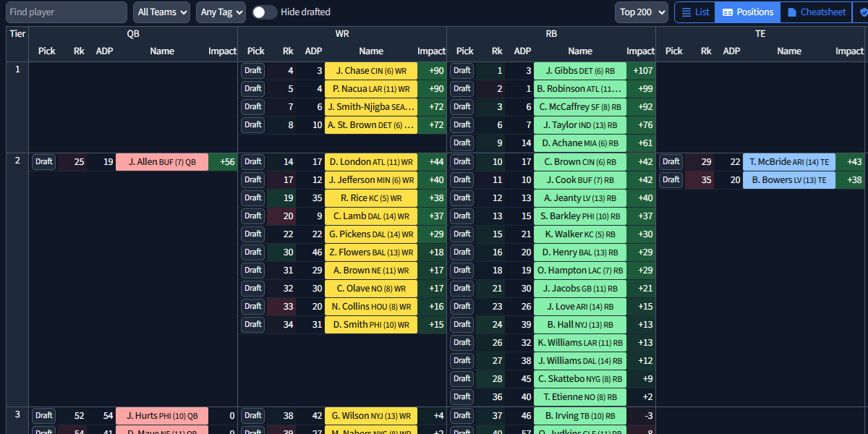The height and width of the screenshot is (434, 868).
Task: Click the Impact header in TE column
Action: [849, 51]
